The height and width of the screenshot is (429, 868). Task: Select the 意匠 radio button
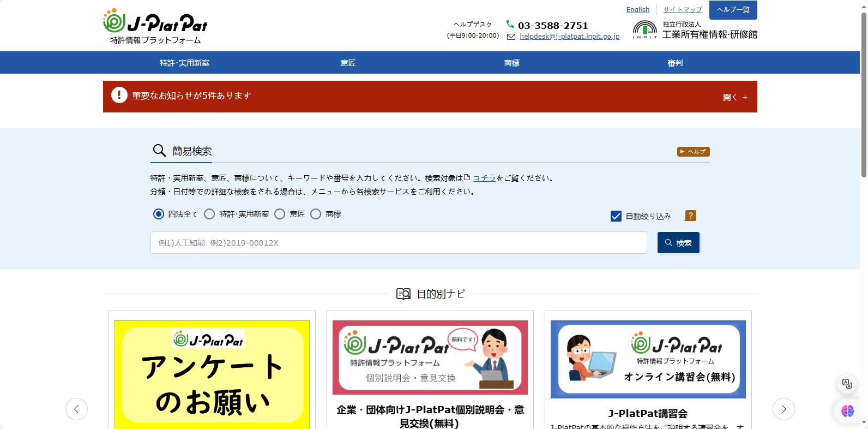point(280,214)
